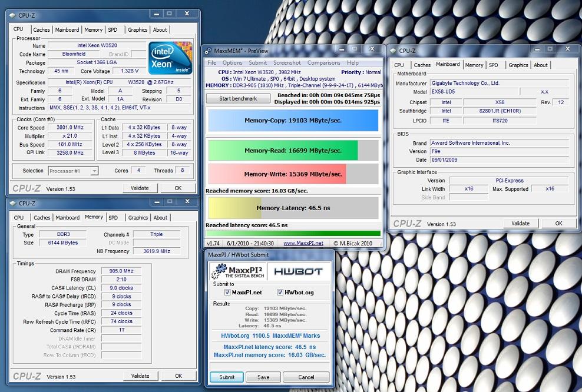Switch to the Memory tab in the mainboard window
The image size is (582, 392).
[x=474, y=65]
